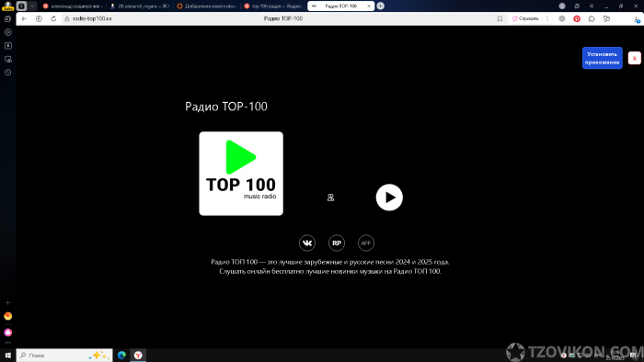644x362 pixels.
Task: Click the Установить приложение button
Action: pyautogui.click(x=602, y=58)
